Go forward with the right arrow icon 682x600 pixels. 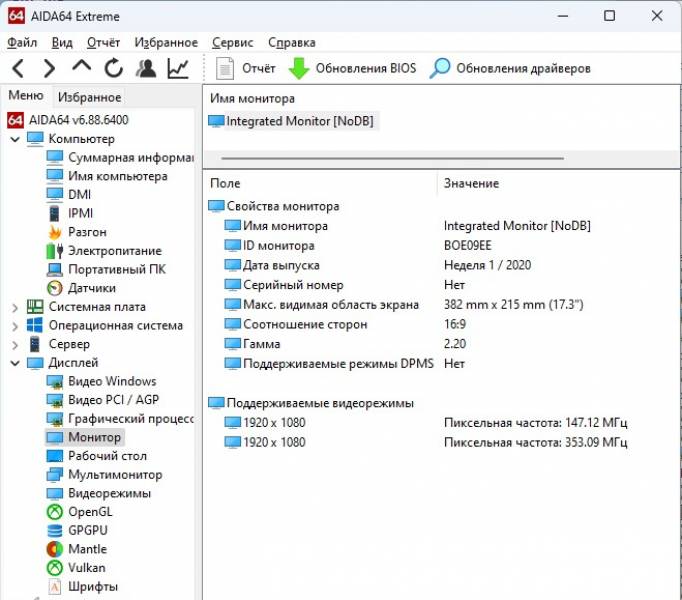coord(49,69)
